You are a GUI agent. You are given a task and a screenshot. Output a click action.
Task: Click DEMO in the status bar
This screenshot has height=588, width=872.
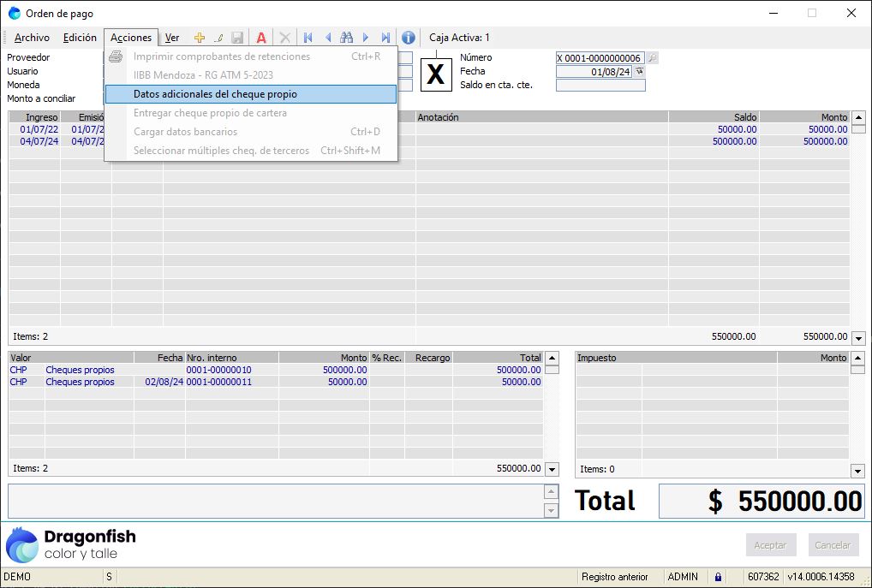[x=17, y=577]
